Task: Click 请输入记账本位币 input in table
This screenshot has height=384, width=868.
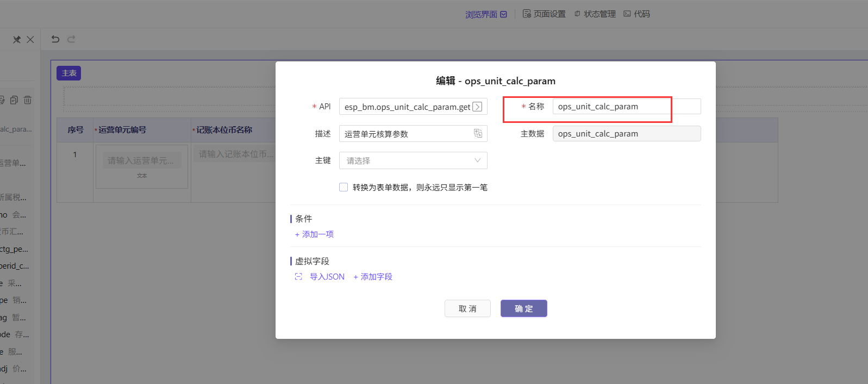Action: click(235, 154)
